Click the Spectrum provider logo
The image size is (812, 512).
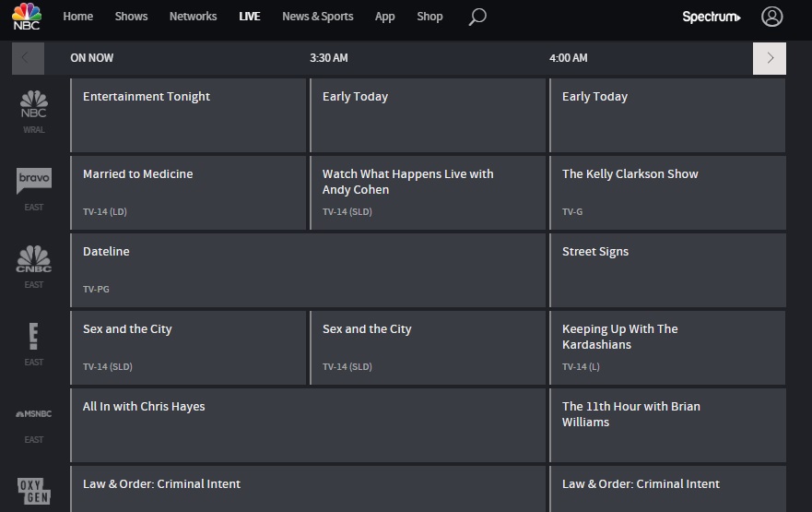[x=711, y=17]
